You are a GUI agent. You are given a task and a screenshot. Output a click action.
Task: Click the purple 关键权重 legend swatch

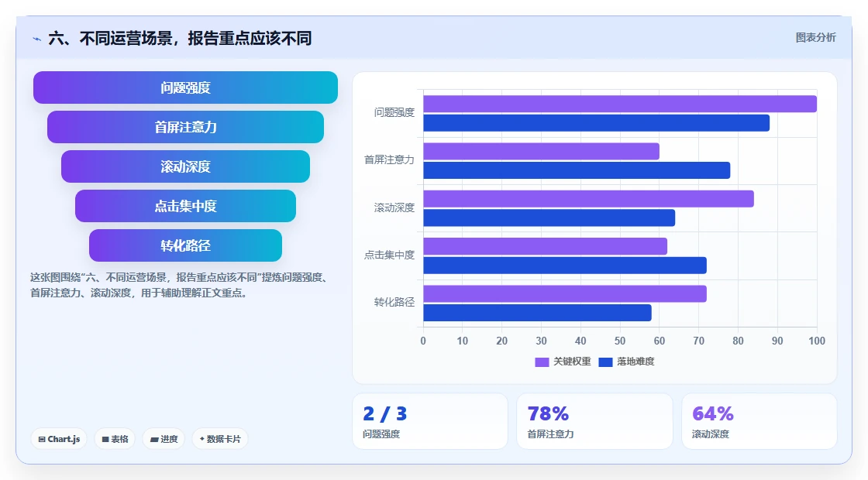[542, 362]
